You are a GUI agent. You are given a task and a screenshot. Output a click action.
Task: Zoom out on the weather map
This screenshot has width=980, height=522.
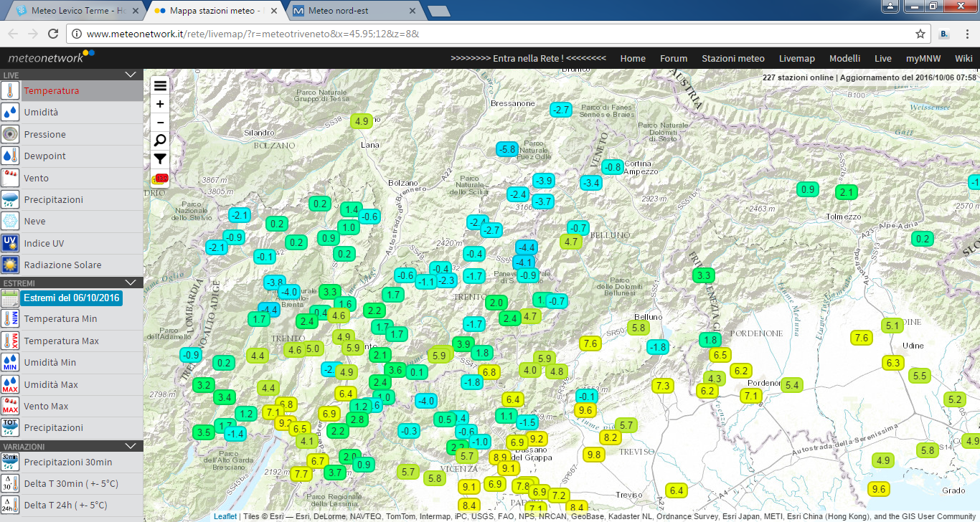click(159, 123)
